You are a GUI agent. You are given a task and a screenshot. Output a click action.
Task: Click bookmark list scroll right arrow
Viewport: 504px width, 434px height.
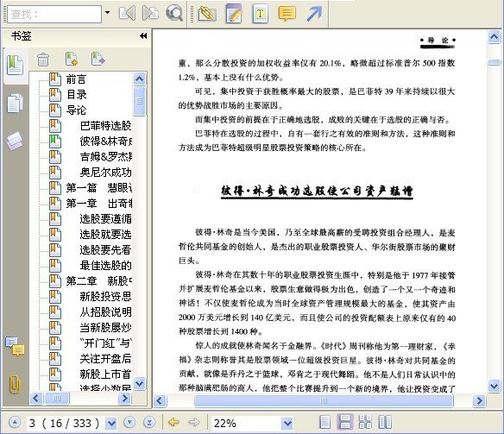coord(124,399)
